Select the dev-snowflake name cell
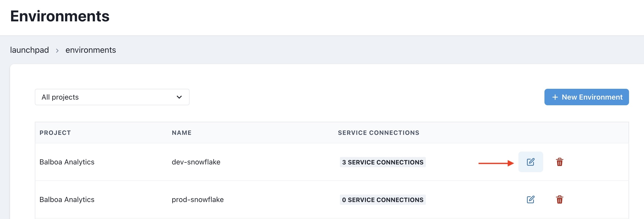This screenshot has width=644, height=219. (x=196, y=162)
